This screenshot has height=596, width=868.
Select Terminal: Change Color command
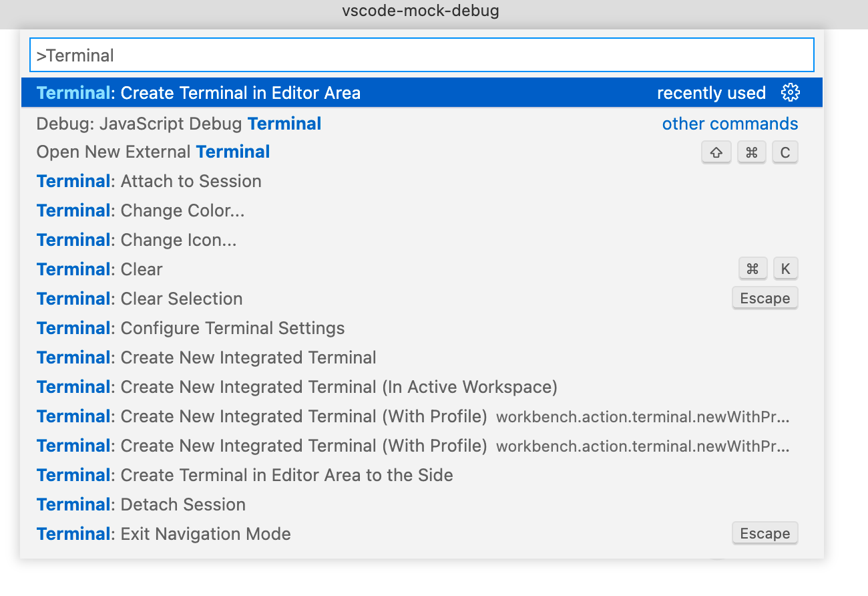coord(140,210)
